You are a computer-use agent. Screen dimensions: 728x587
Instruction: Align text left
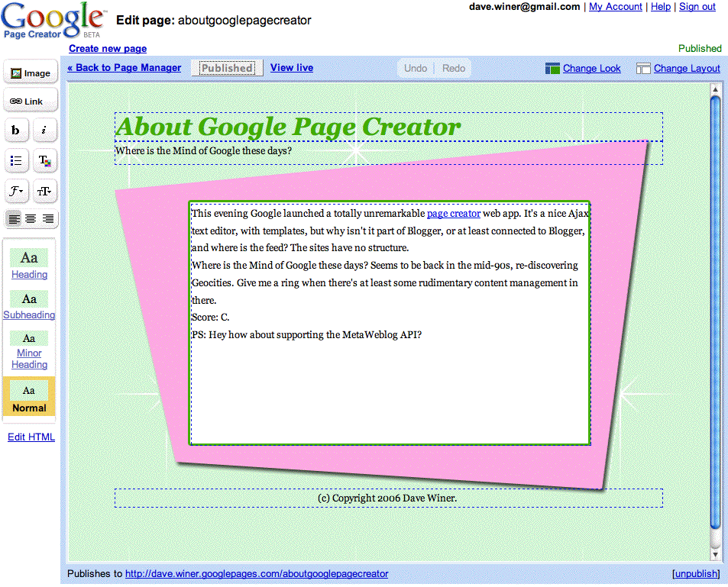15,218
